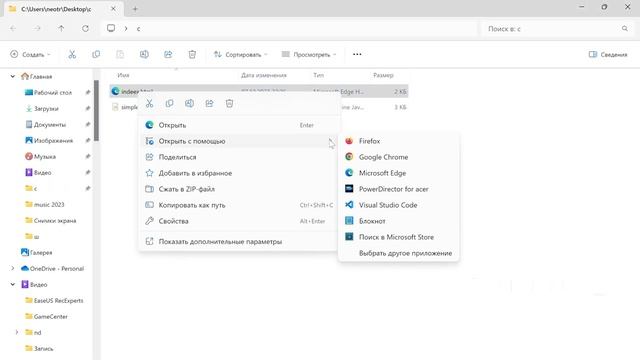Image resolution: width=640 pixels, height=360 pixels.
Task: Open Снимки экрана folder in sidebar
Action: (x=51, y=220)
